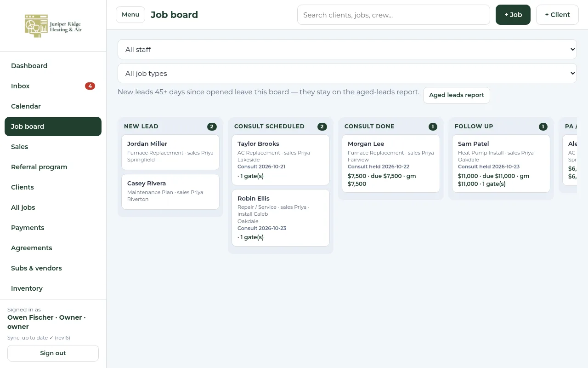Open Robin Ellis job card
This screenshot has width=588, height=368.
(x=281, y=218)
